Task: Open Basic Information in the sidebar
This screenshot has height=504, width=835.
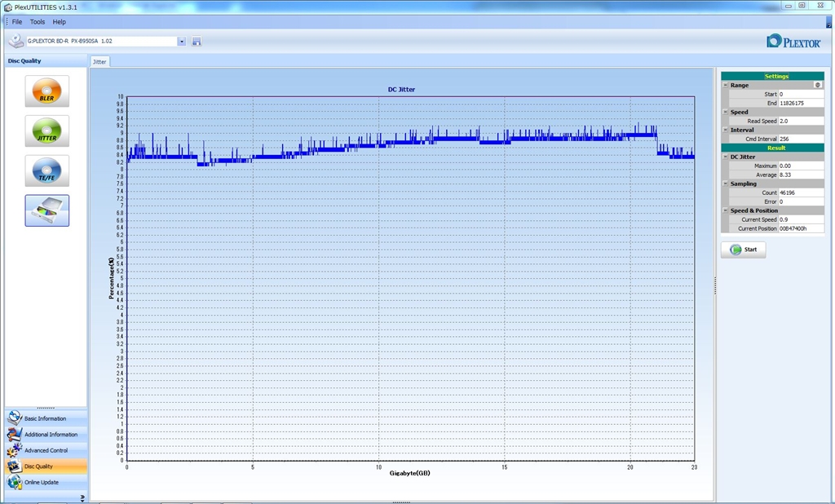Action: pos(45,418)
